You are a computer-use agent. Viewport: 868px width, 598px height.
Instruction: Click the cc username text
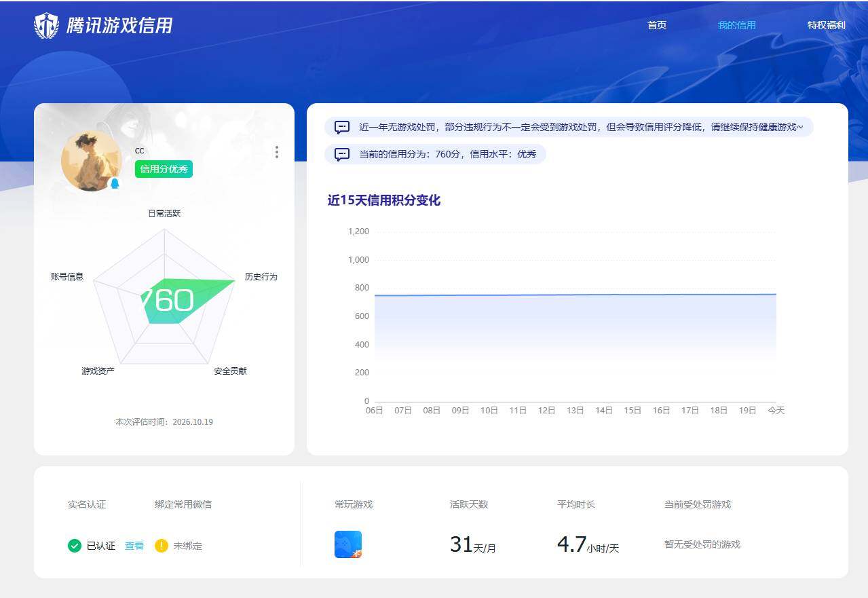(140, 151)
